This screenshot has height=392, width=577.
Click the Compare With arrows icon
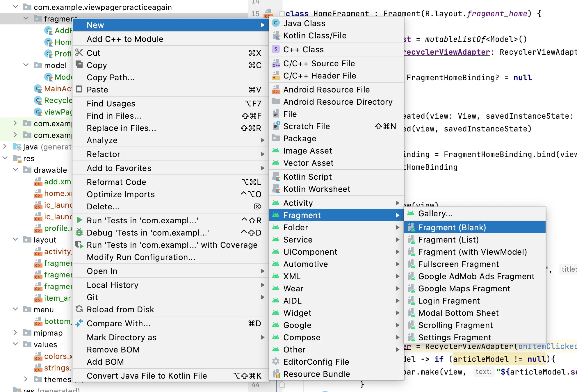point(79,323)
